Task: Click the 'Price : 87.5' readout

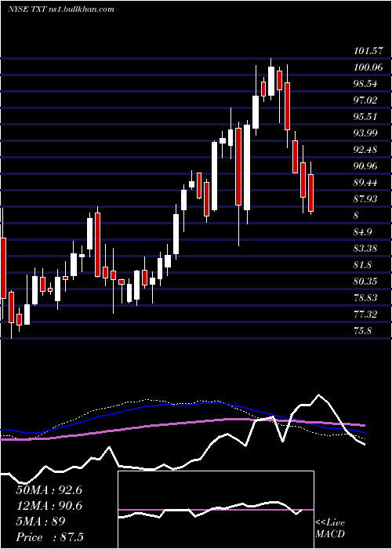Action: tap(50, 537)
